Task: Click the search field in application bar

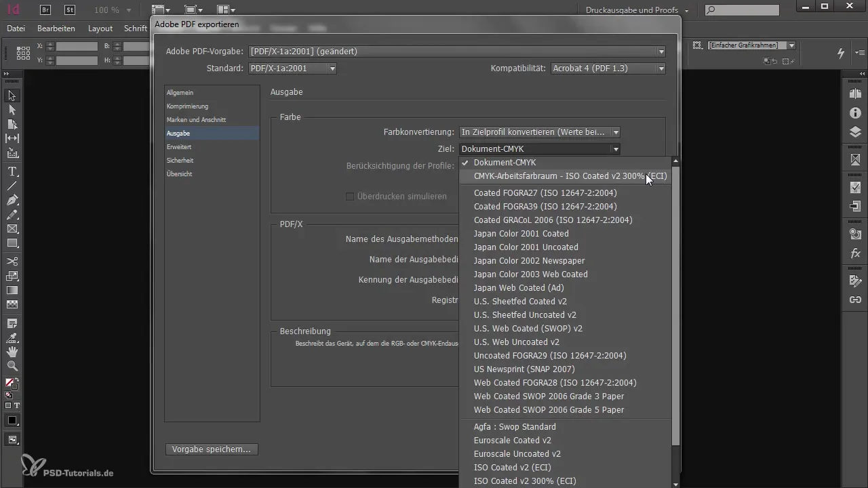Action: coord(742,10)
